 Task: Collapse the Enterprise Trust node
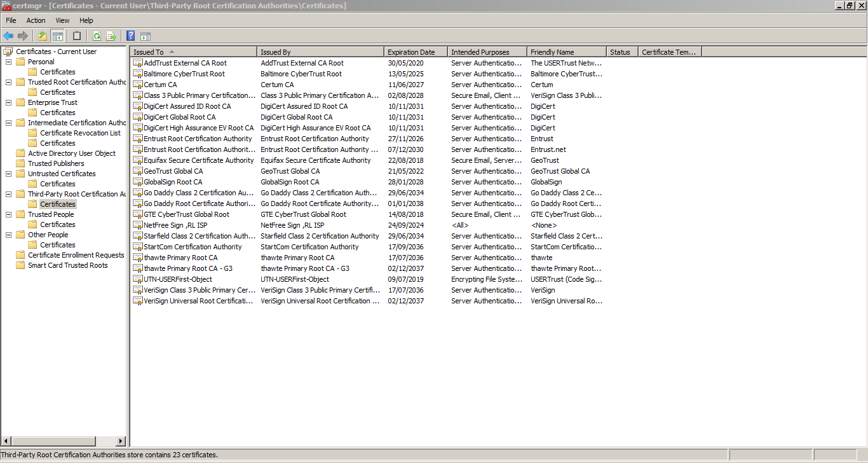8,102
